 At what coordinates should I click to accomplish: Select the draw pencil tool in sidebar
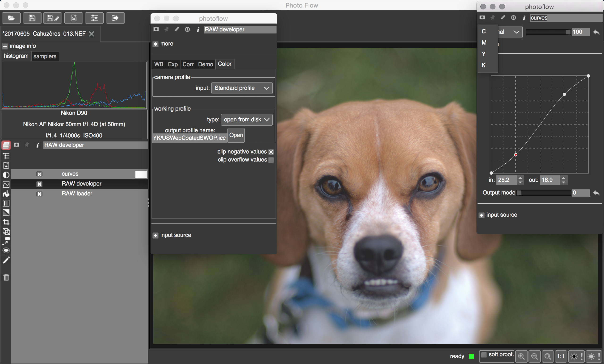pyautogui.click(x=6, y=260)
